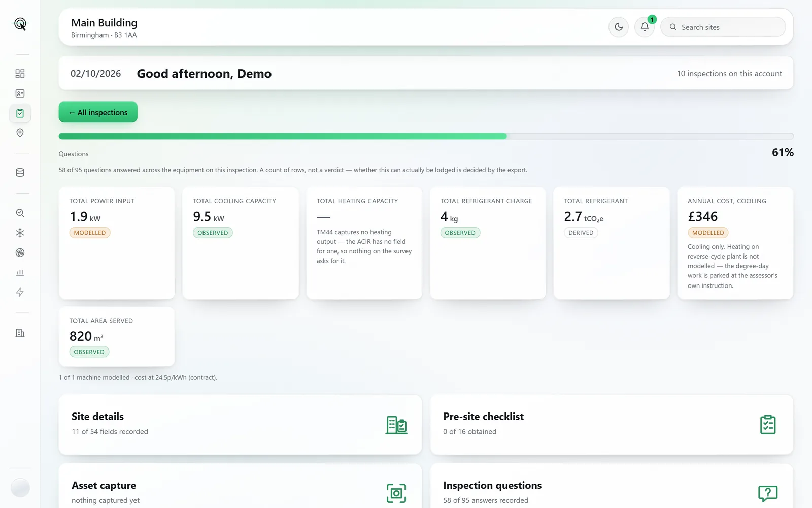
Task: Click the Inspection questions chat icon
Action: click(x=768, y=493)
